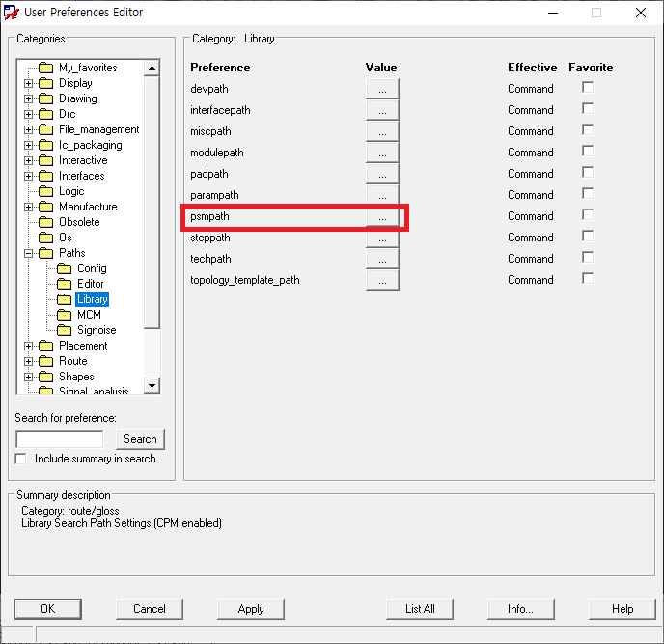Open techpath value editor button
Image resolution: width=664 pixels, height=644 pixels.
pyautogui.click(x=382, y=259)
